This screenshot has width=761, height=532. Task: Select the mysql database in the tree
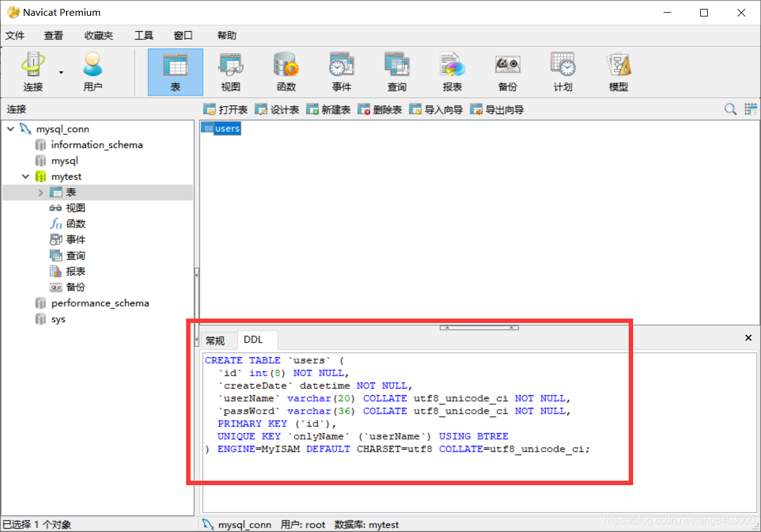click(65, 161)
